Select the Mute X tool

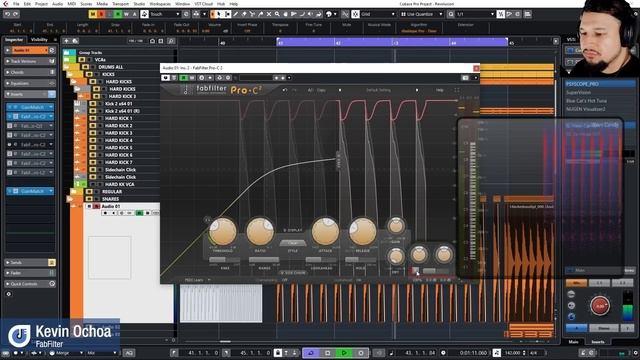tap(269, 14)
